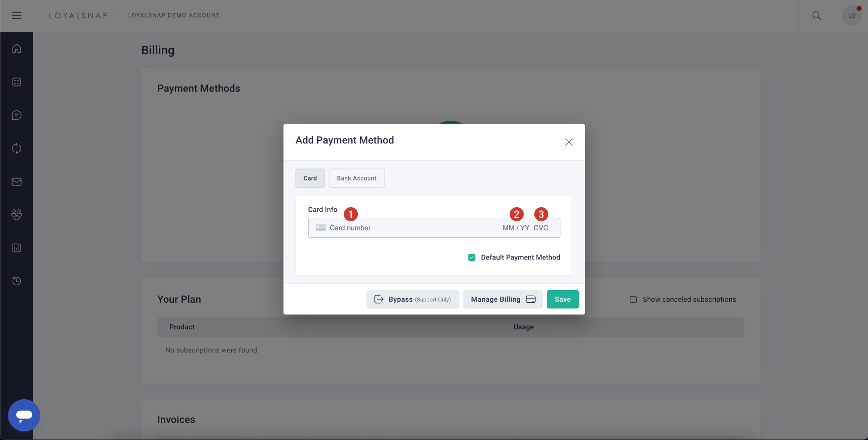Click the CVC field
The image size is (868, 440).
[541, 228]
